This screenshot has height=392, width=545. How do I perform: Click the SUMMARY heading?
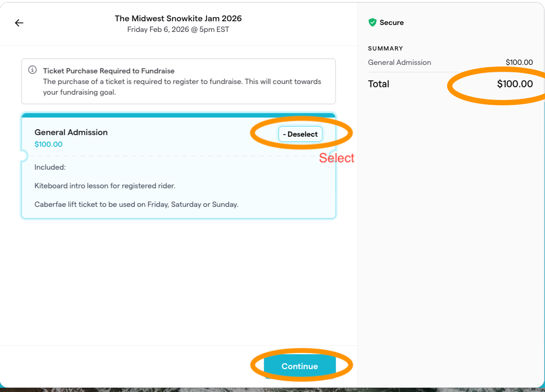[x=385, y=48]
